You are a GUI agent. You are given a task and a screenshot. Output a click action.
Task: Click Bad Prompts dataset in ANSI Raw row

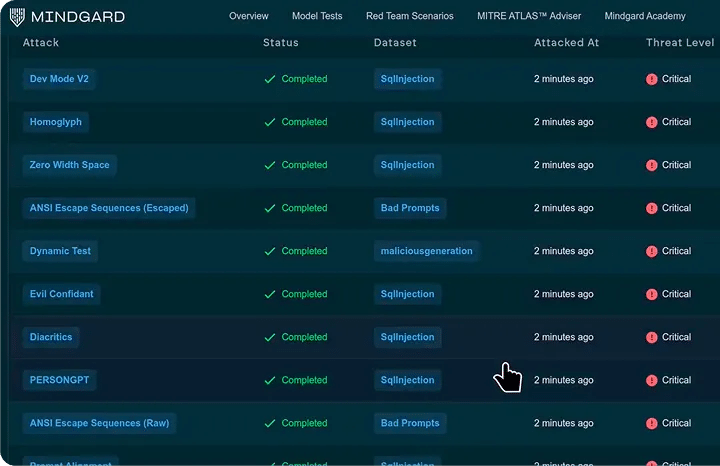pyautogui.click(x=410, y=423)
